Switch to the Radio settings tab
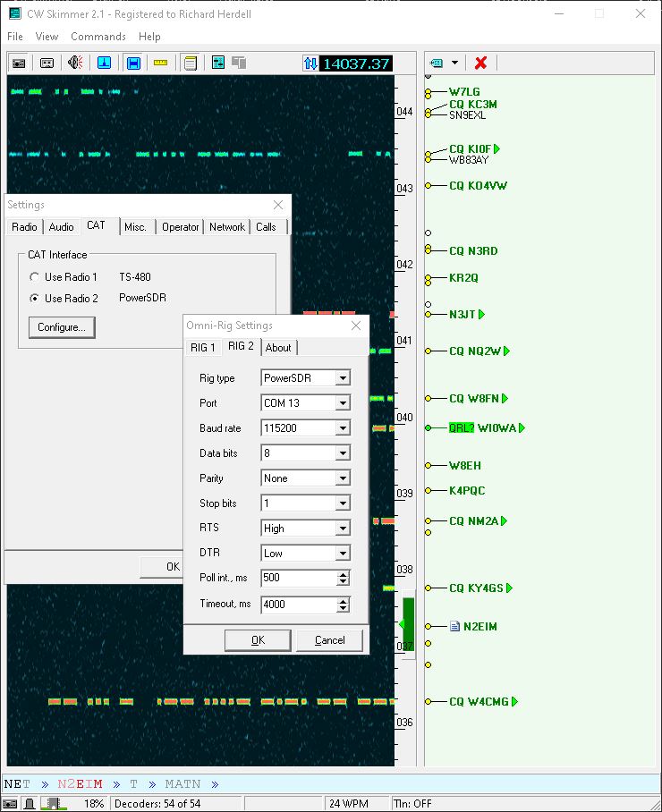The height and width of the screenshot is (812, 662). click(24, 227)
